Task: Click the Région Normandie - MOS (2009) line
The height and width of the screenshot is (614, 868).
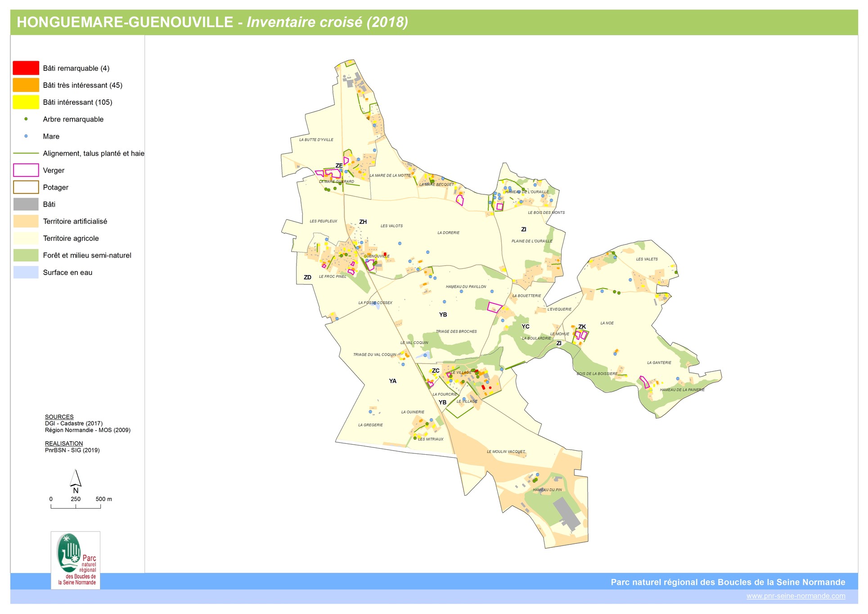Action: point(88,430)
